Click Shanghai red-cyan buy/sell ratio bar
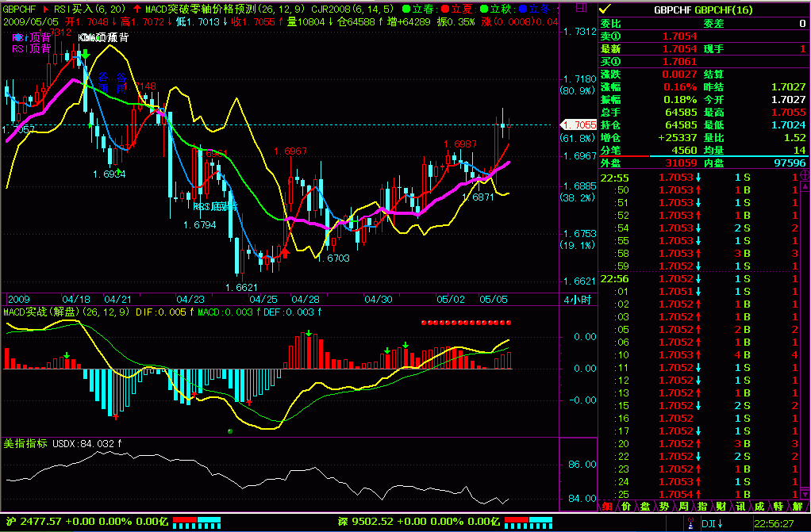This screenshot has width=811, height=532. [197, 522]
